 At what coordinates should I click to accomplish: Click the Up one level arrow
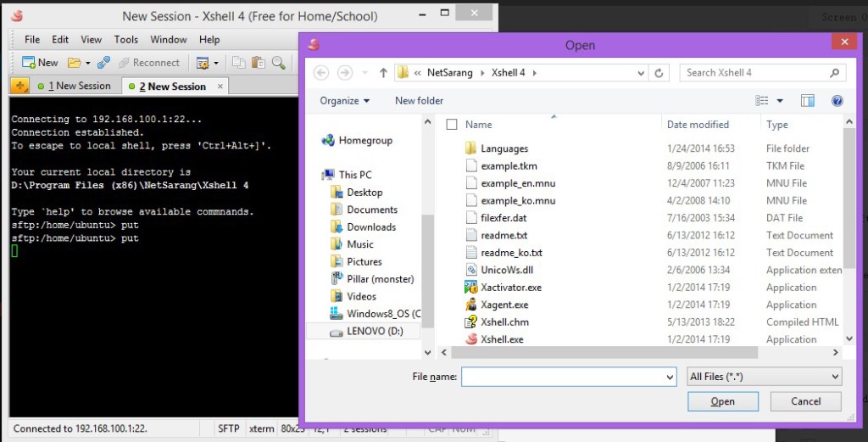(x=383, y=73)
